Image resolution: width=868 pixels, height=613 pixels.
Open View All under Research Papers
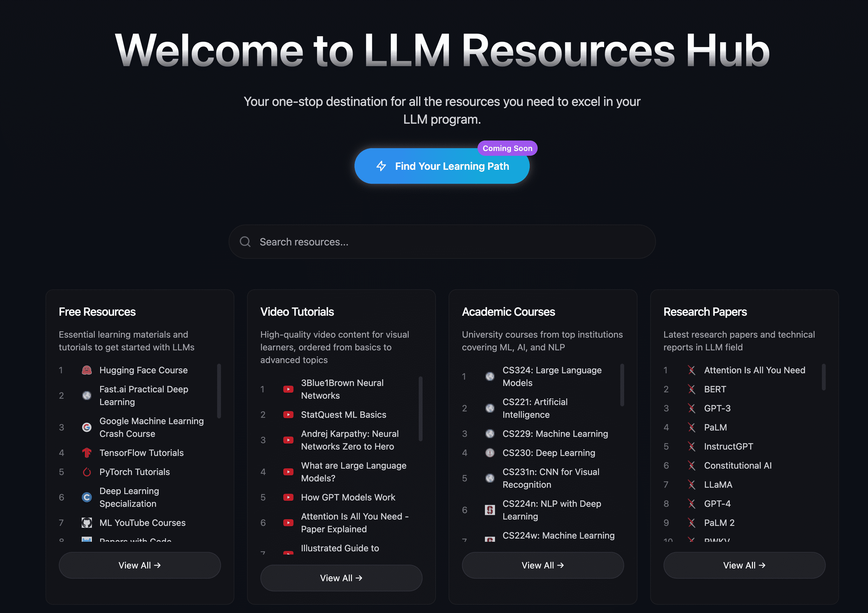click(x=744, y=565)
